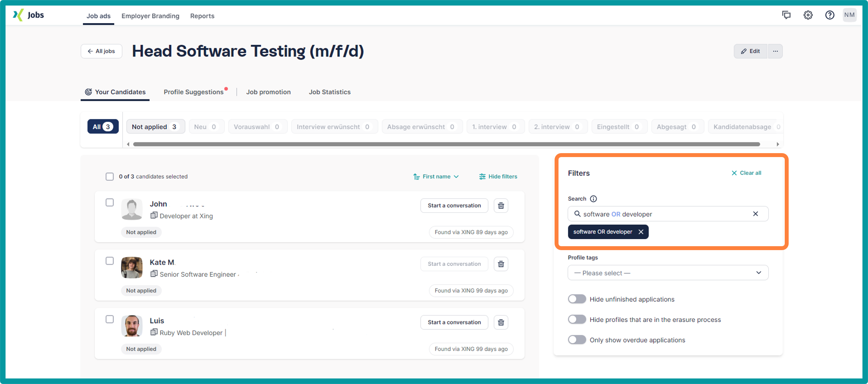This screenshot has width=868, height=384.
Task: Open the more options menu beside Edit
Action: [x=775, y=51]
